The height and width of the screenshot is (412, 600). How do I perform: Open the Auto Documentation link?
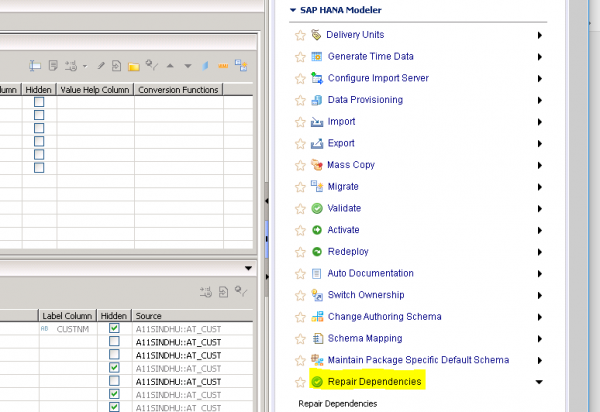(370, 273)
